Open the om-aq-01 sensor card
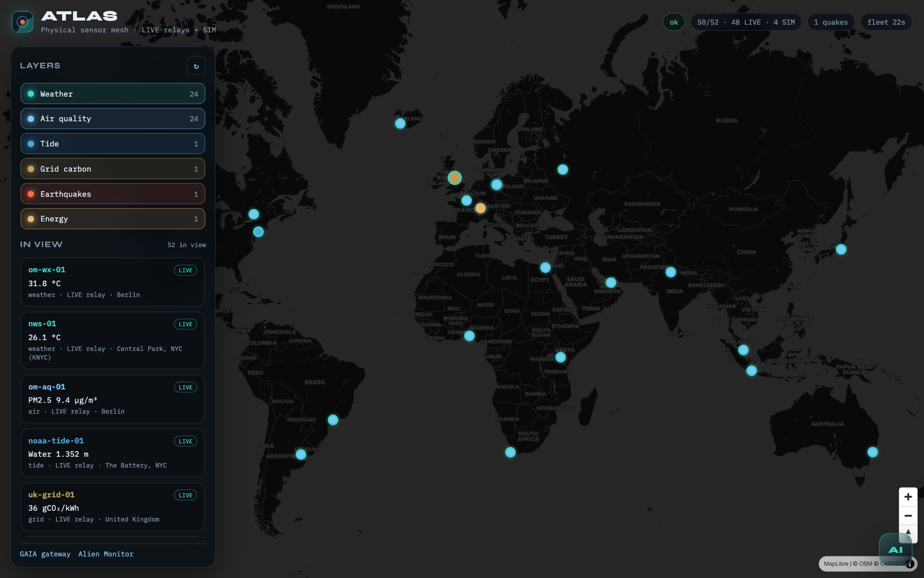The height and width of the screenshot is (578, 924). coord(112,399)
